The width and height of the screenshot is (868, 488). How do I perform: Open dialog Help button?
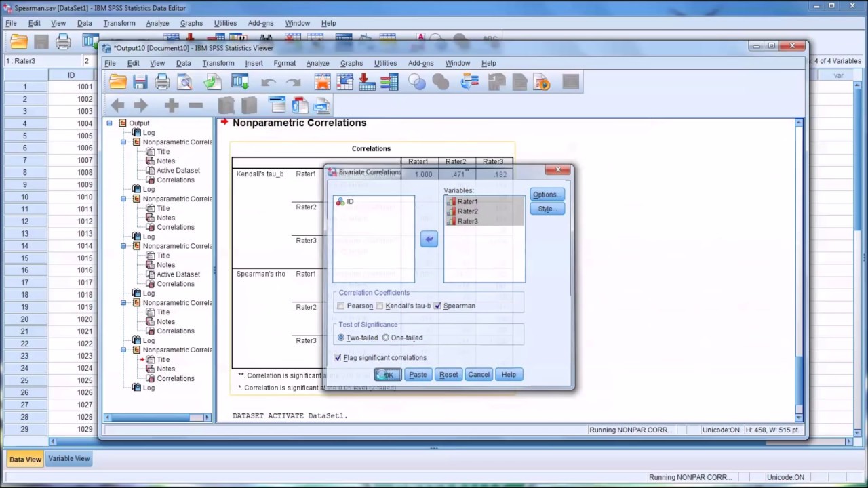[x=509, y=375]
